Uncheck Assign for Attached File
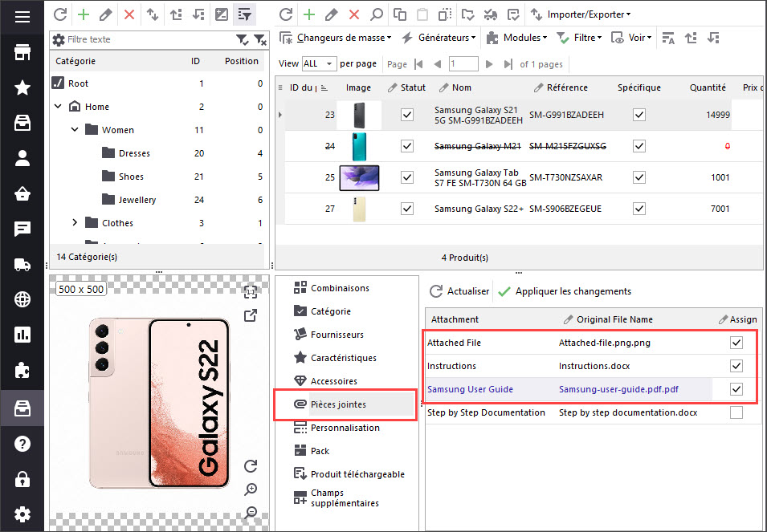The image size is (767, 532). [736, 343]
